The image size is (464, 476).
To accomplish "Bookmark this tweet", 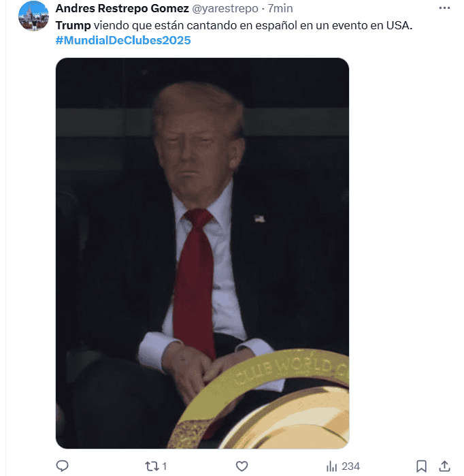I will 421,466.
